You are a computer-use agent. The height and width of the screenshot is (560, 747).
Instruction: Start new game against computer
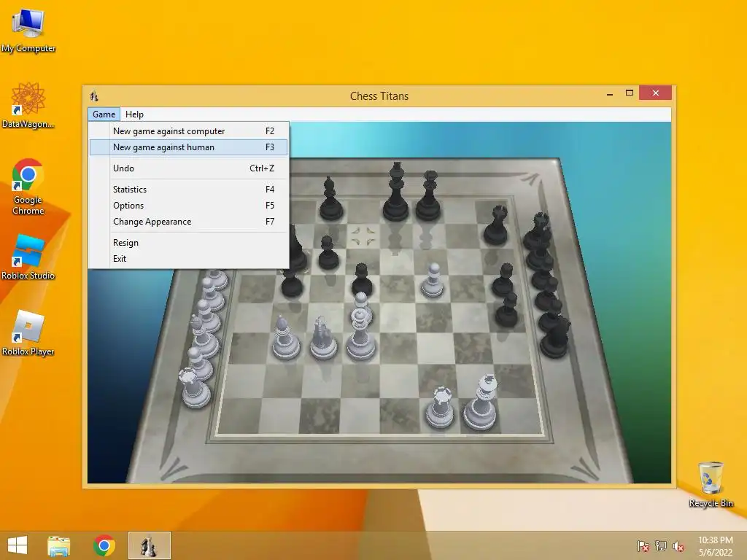[189, 131]
